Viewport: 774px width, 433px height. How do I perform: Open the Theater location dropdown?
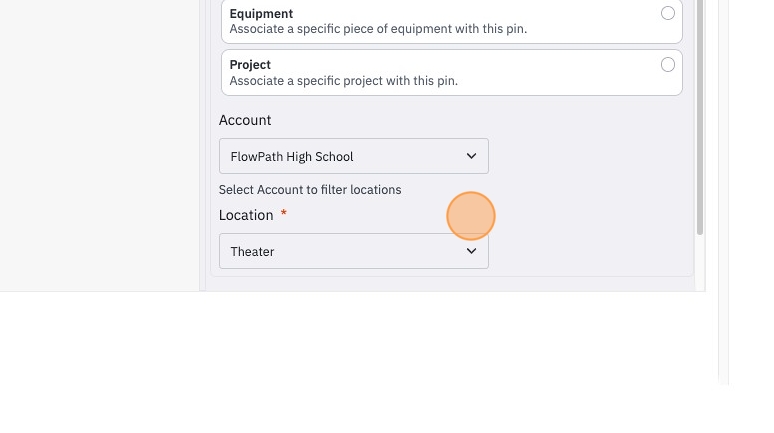tap(354, 251)
